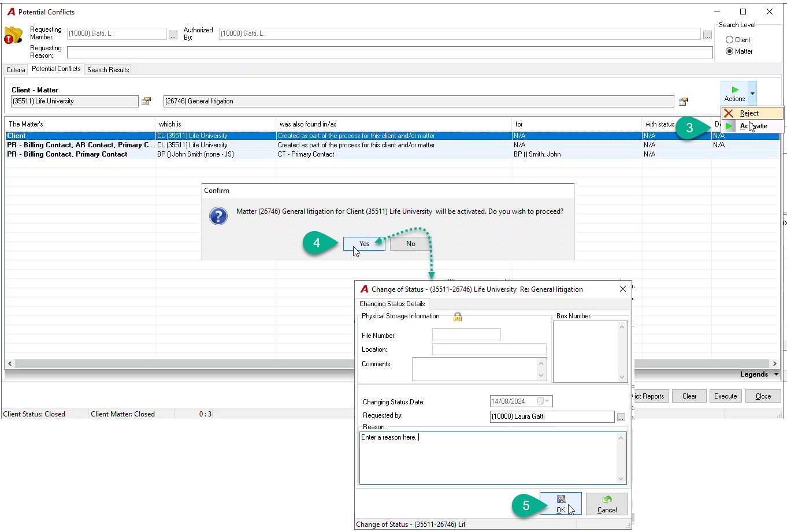Click into the Requesting Reason field
This screenshot has height=532, width=787.
[x=389, y=53]
